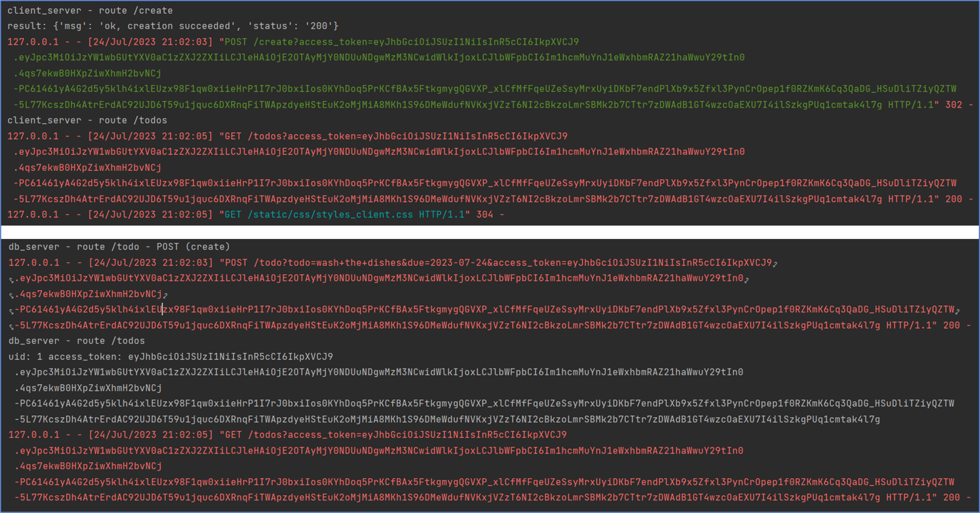The height and width of the screenshot is (513, 980).
Task: Click the "client_server - route /todos" log header
Action: pyautogui.click(x=87, y=120)
